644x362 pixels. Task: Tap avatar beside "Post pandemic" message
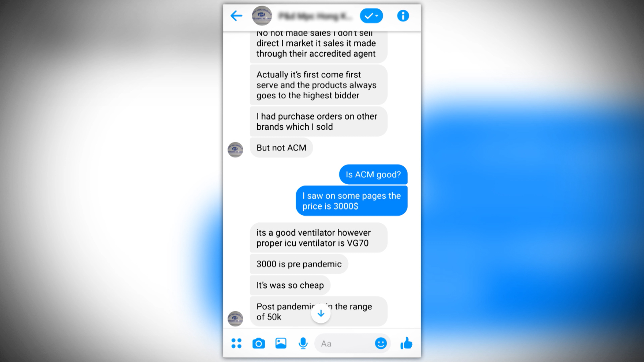[x=235, y=318]
